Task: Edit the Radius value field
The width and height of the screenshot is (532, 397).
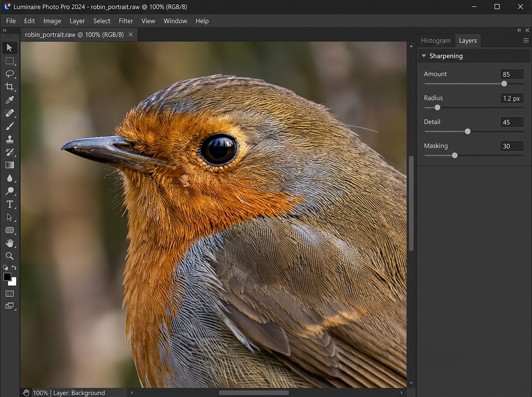Action: (x=512, y=98)
